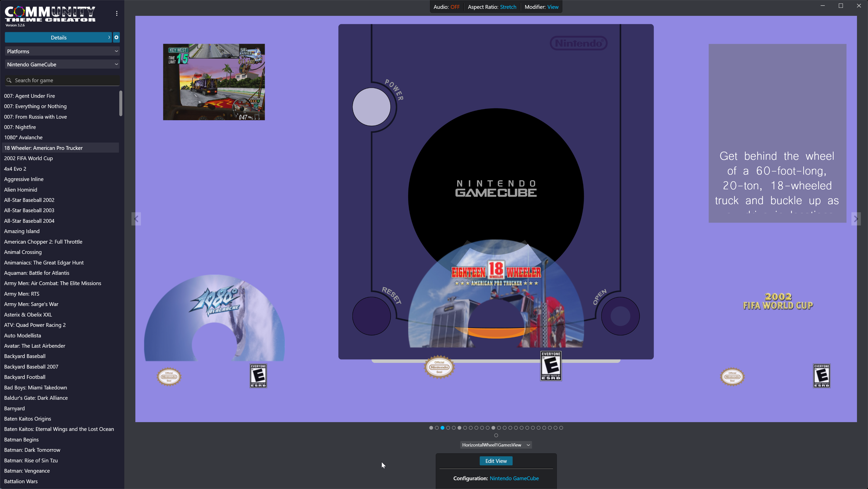Click the 18 Wheeler gameplay screenshot
This screenshot has width=868, height=489.
(x=214, y=82)
